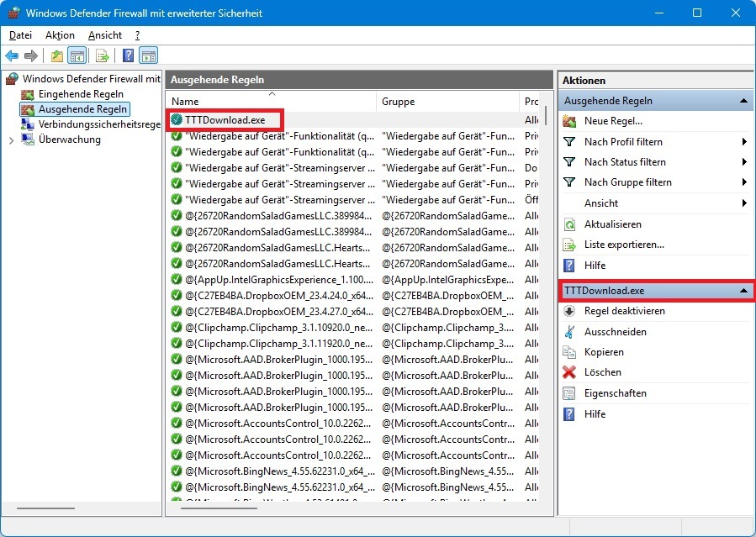Click the Verbindungssicherheitsregeln tree icon
756x537 pixels.
(x=28, y=124)
